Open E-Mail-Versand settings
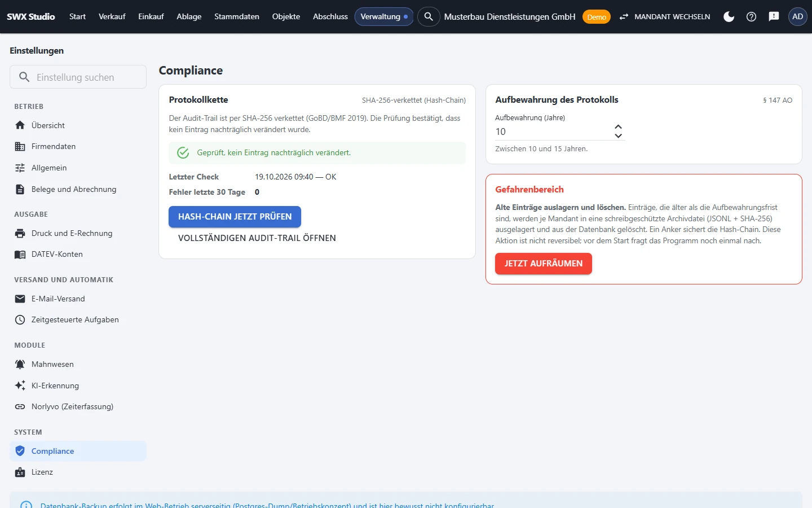The width and height of the screenshot is (812, 508). click(78, 299)
